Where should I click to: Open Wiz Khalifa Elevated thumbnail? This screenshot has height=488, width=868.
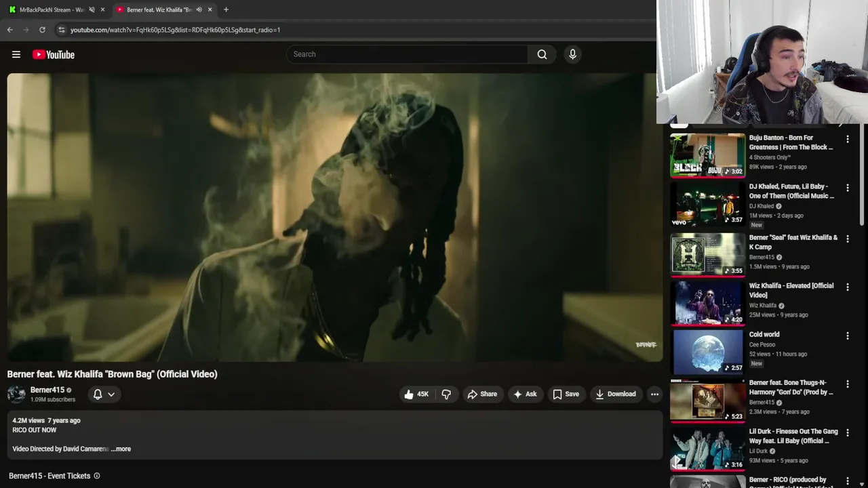pos(707,303)
